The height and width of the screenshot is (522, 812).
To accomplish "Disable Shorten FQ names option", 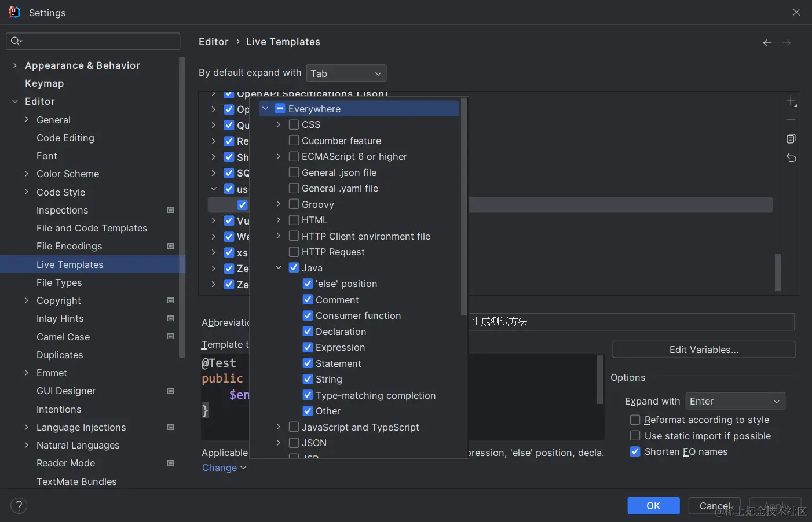I will (635, 451).
